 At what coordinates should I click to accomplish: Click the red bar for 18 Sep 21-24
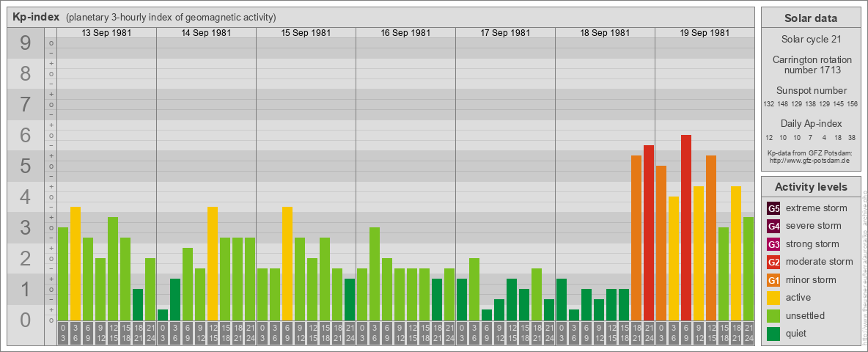[x=649, y=232]
